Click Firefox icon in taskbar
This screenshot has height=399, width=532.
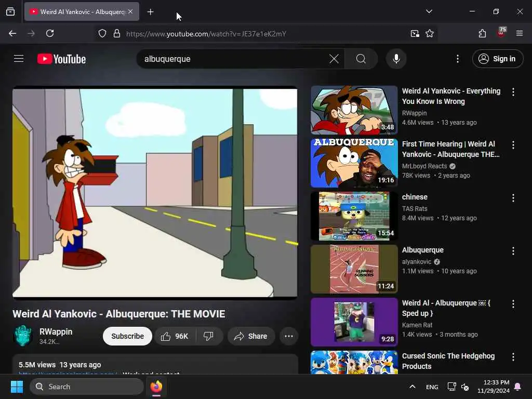click(156, 387)
